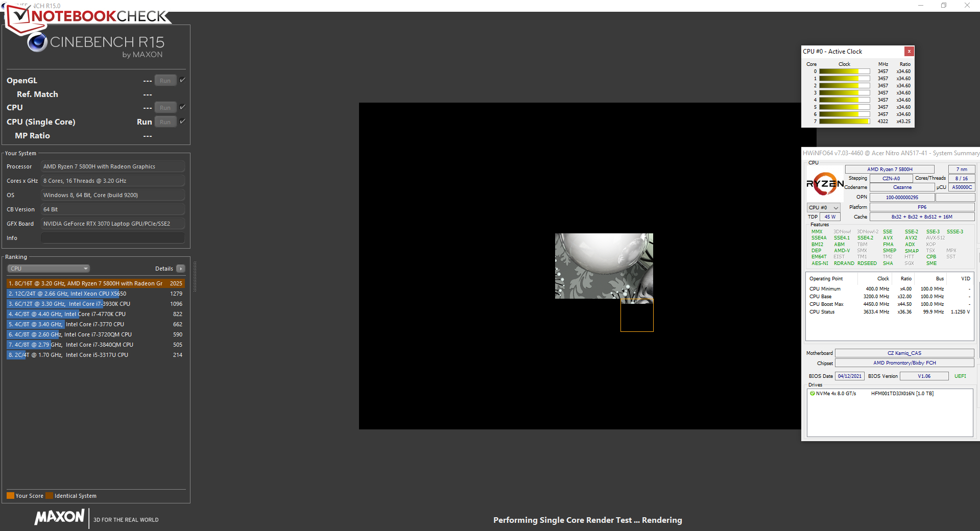Toggle the CPU test checkbox
980x531 pixels.
click(x=182, y=107)
